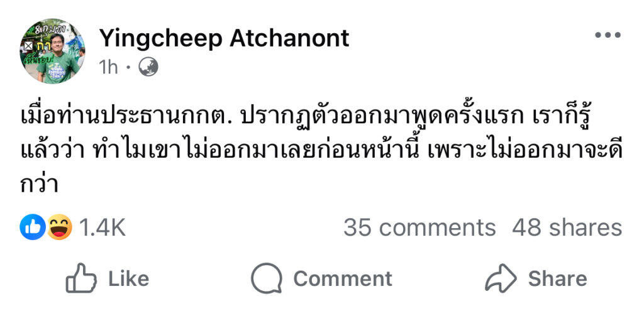The image size is (644, 311).
Task: Click the globe public audience icon
Action: (148, 67)
